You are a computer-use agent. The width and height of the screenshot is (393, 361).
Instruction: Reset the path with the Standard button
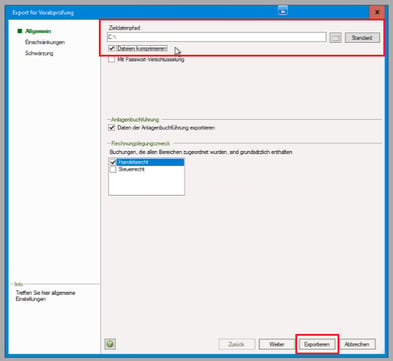[362, 37]
